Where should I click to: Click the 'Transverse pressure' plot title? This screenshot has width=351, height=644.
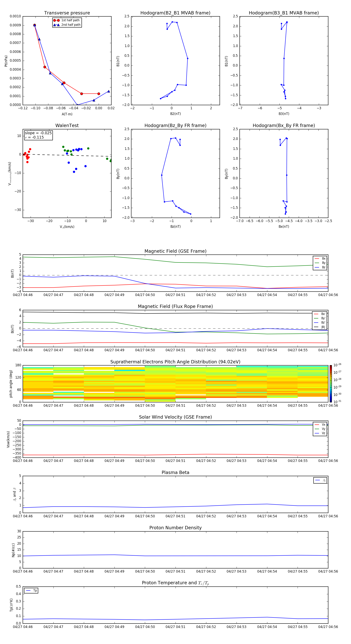click(67, 13)
